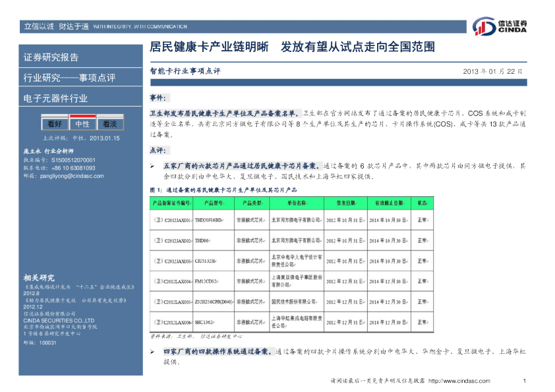This screenshot has width=555, height=392.
Task: Select the 看淡 rating box
Action: click(x=108, y=124)
